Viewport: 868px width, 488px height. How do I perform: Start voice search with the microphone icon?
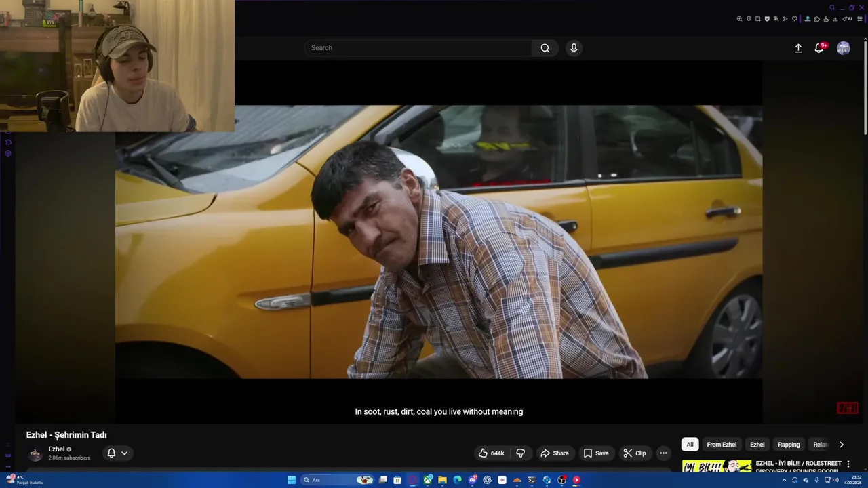coord(574,48)
